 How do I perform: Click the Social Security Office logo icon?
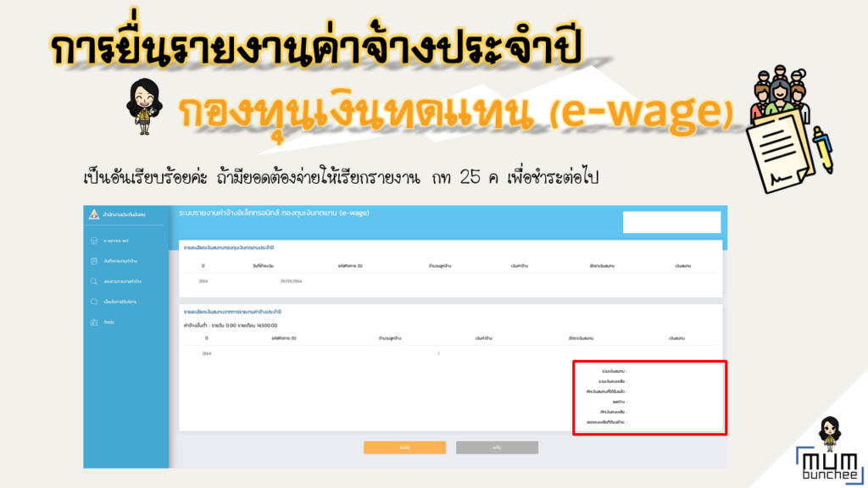pos(93,215)
